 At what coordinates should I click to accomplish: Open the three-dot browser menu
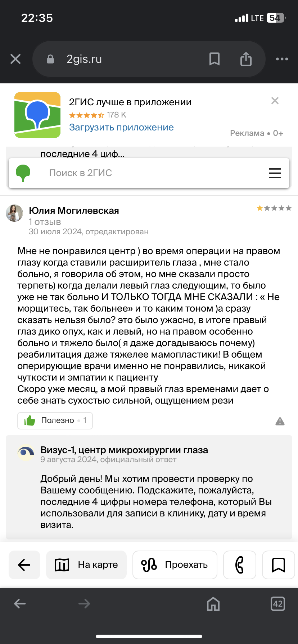point(282,59)
